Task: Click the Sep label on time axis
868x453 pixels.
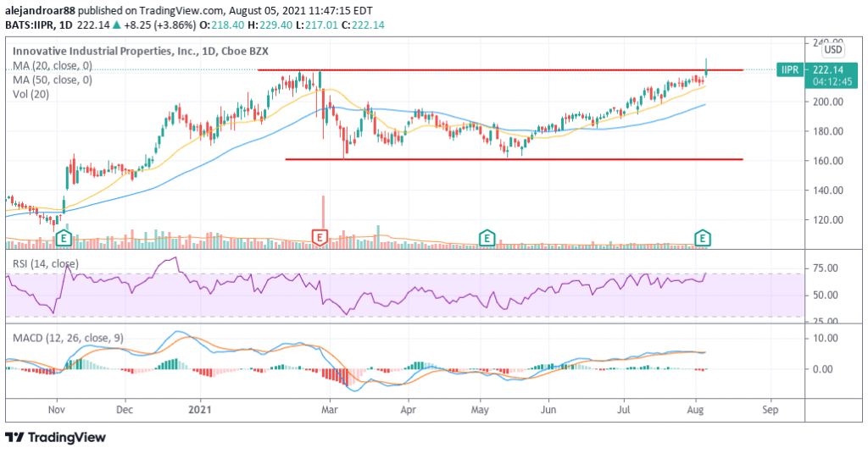Action: point(770,410)
